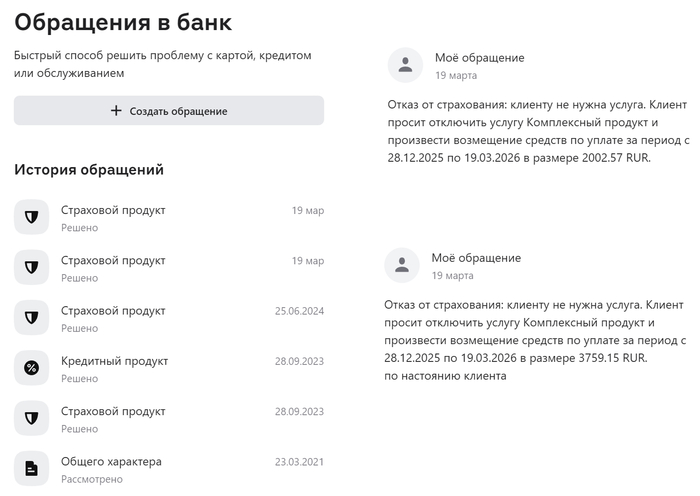700x496 pixels.
Task: Select Страховой продукт title from 25.06.2024
Action: pyautogui.click(x=113, y=311)
